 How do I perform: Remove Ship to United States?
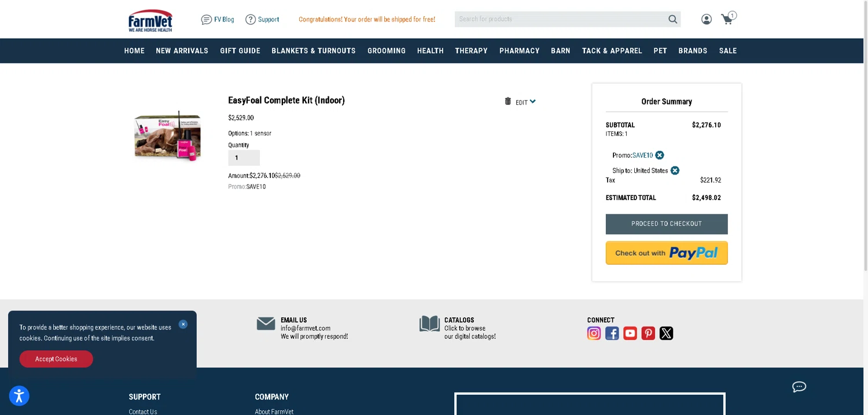(x=675, y=171)
